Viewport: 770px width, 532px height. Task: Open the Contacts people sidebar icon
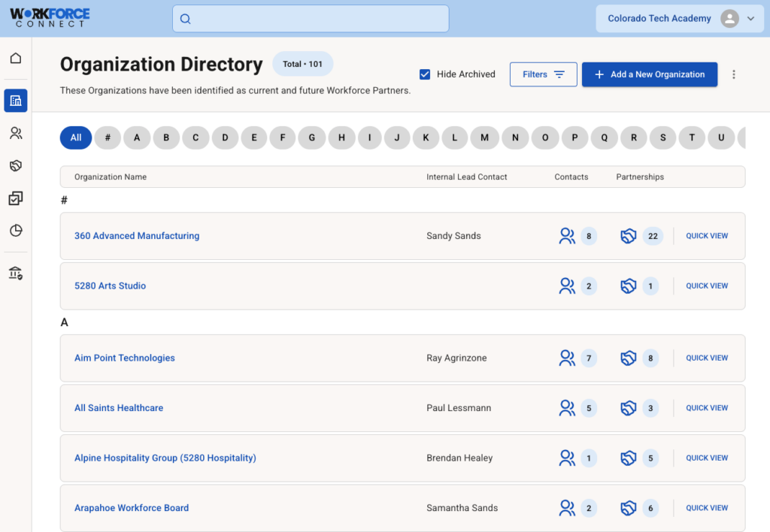click(16, 133)
